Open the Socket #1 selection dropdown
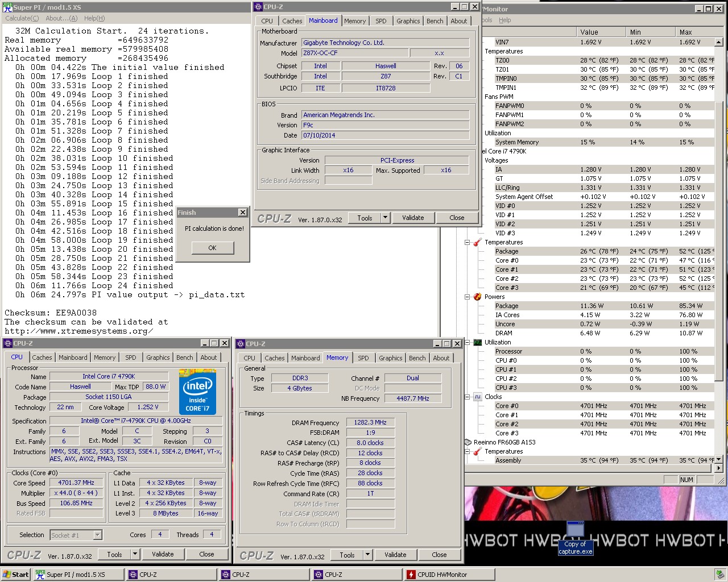 [97, 535]
